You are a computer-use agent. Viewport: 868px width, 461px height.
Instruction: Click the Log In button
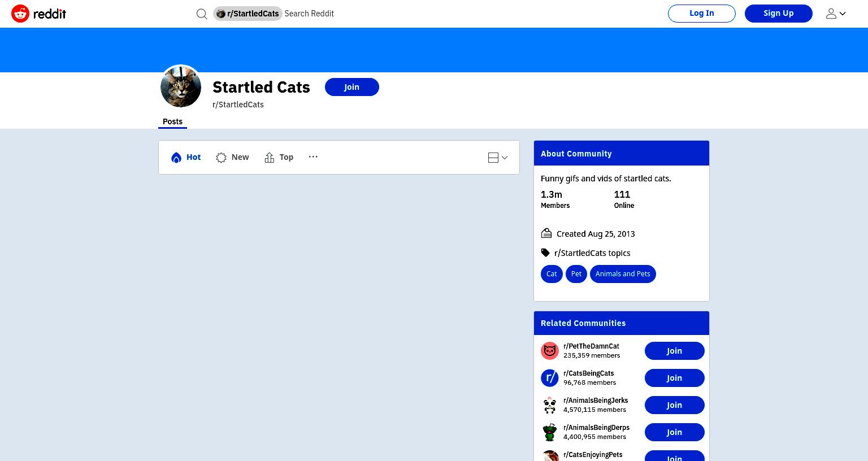(x=702, y=14)
